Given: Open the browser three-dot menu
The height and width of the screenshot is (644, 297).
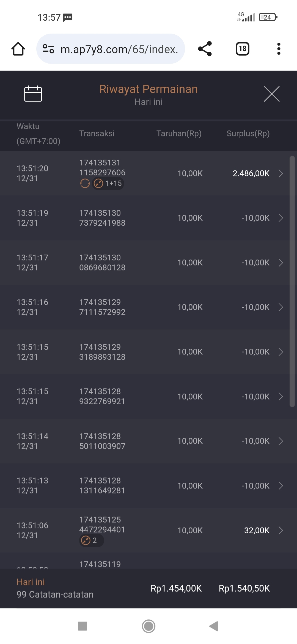Looking at the screenshot, I should tap(279, 49).
